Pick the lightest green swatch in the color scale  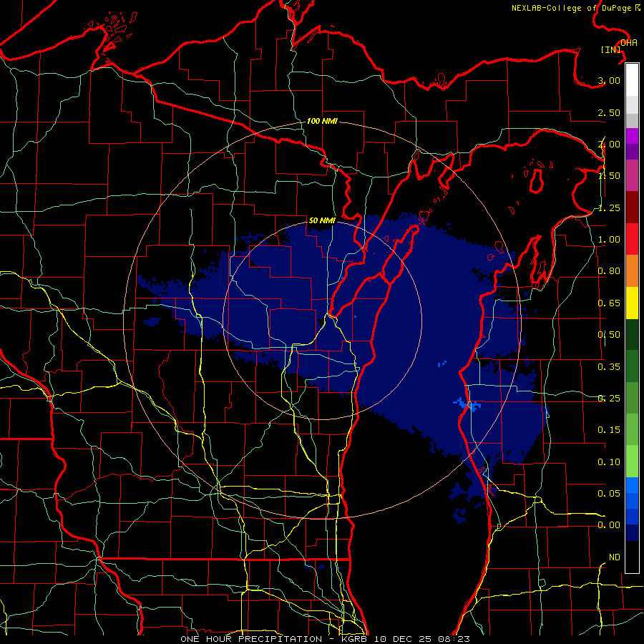632,462
